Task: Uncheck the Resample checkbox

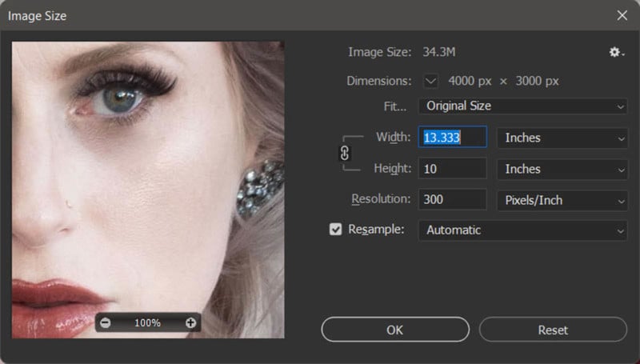Action: (x=335, y=230)
